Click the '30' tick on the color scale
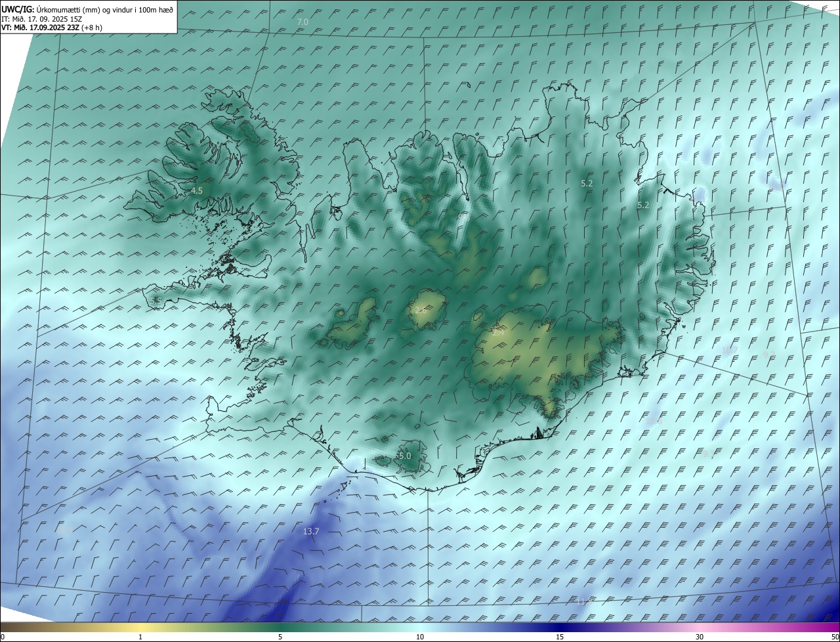Image resolution: width=840 pixels, height=642 pixels. tap(700, 637)
